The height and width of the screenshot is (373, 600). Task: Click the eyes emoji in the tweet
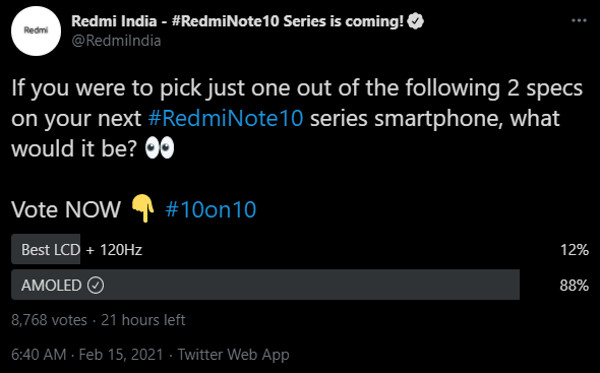(160, 148)
